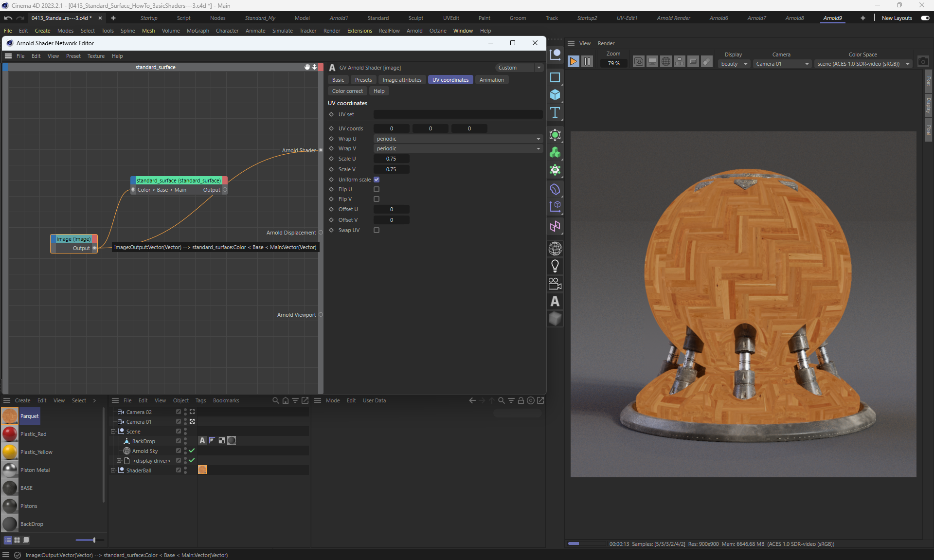The height and width of the screenshot is (560, 934).
Task: Click the camera snapshot icon in the IPR window
Action: pos(923,61)
